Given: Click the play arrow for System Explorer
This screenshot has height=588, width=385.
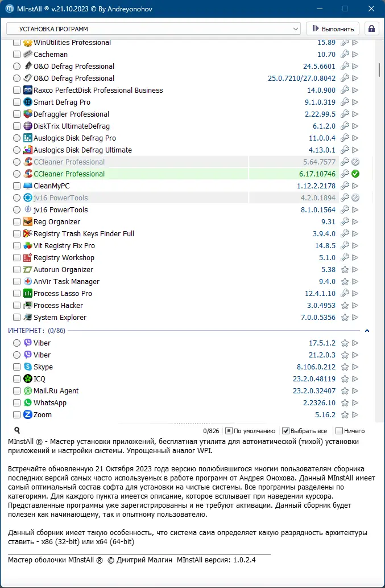Looking at the screenshot, I should coord(355,317).
